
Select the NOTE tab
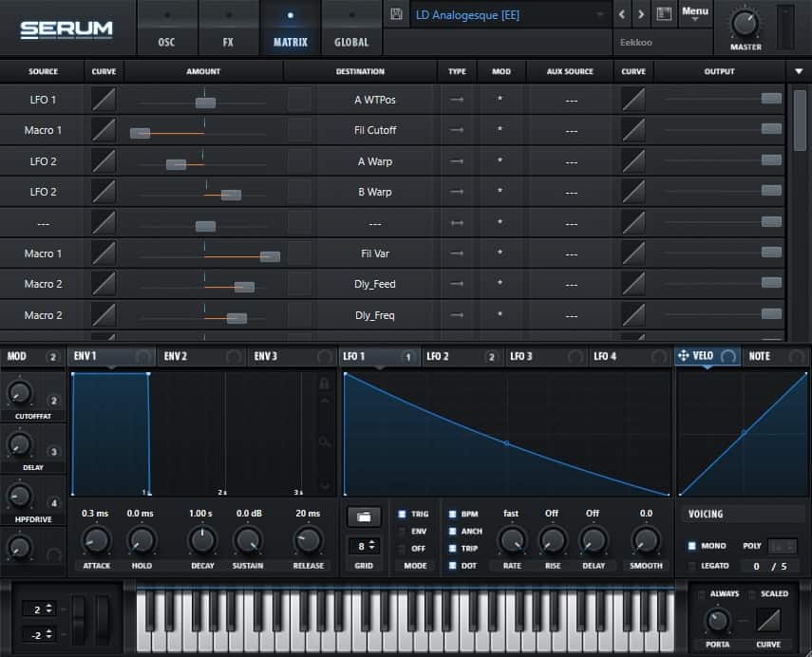point(775,356)
